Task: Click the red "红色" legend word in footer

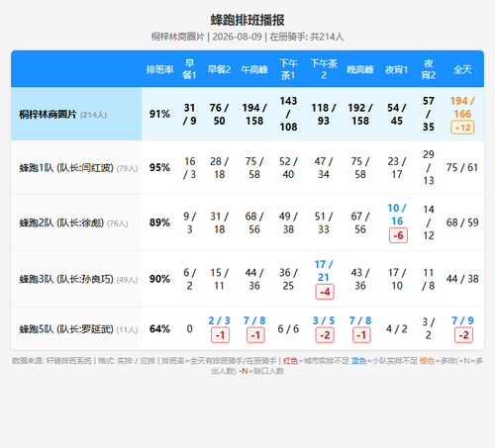Action: pos(290,361)
